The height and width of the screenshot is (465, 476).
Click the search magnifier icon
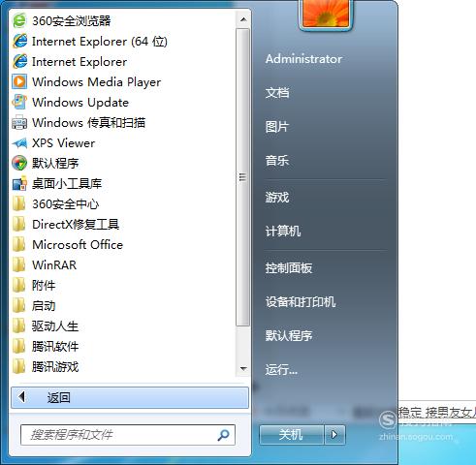click(223, 435)
